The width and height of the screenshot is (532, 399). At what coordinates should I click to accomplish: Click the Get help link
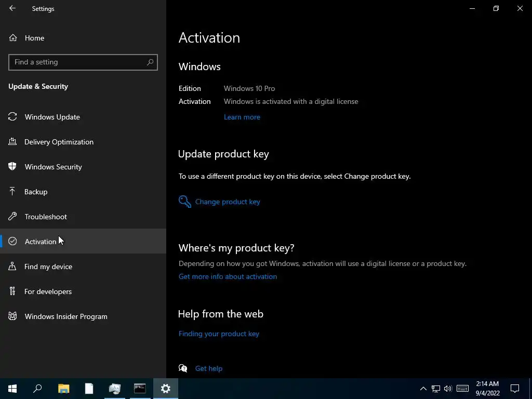[x=209, y=368]
